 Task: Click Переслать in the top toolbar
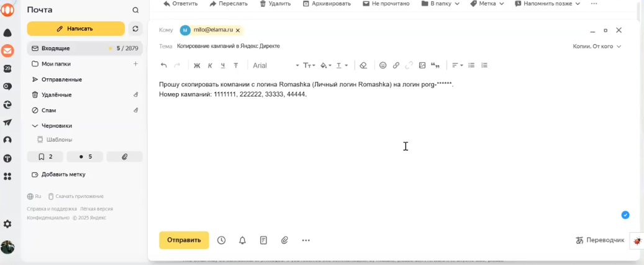[229, 4]
